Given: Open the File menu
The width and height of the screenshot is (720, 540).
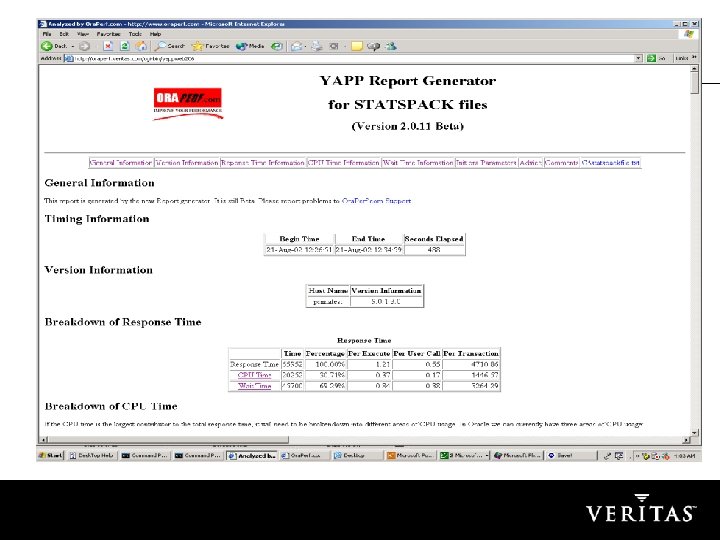Looking at the screenshot, I should click(x=47, y=34).
